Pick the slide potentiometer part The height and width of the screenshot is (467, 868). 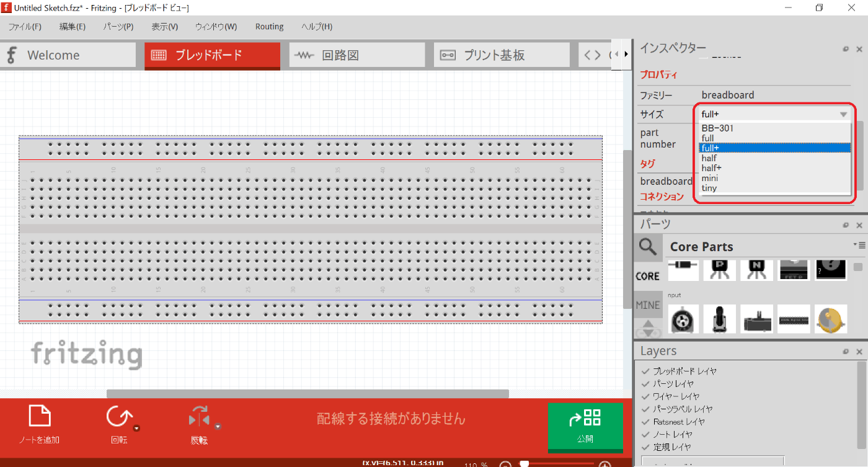coord(756,319)
